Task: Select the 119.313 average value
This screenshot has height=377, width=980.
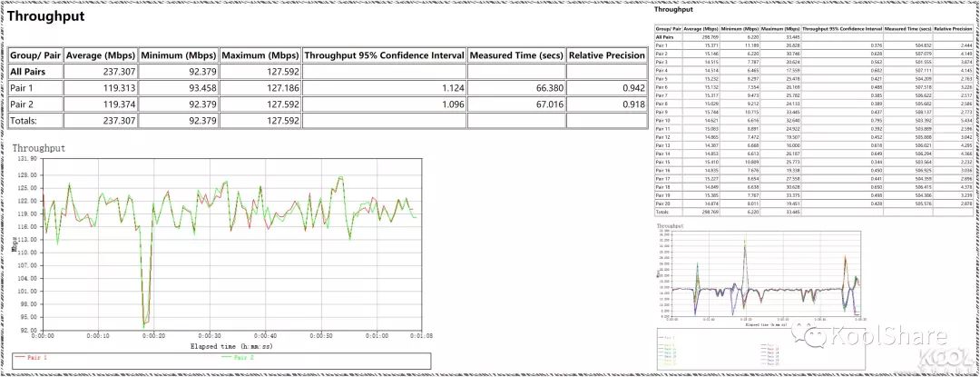Action: click(120, 88)
